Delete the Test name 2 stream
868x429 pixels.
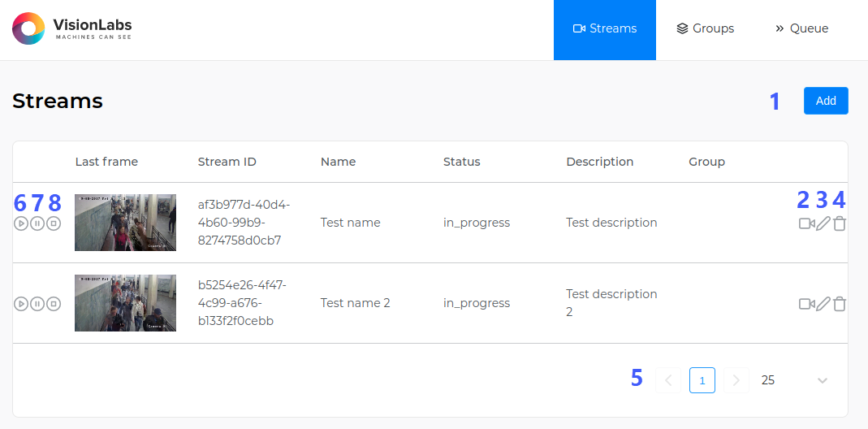tap(840, 304)
